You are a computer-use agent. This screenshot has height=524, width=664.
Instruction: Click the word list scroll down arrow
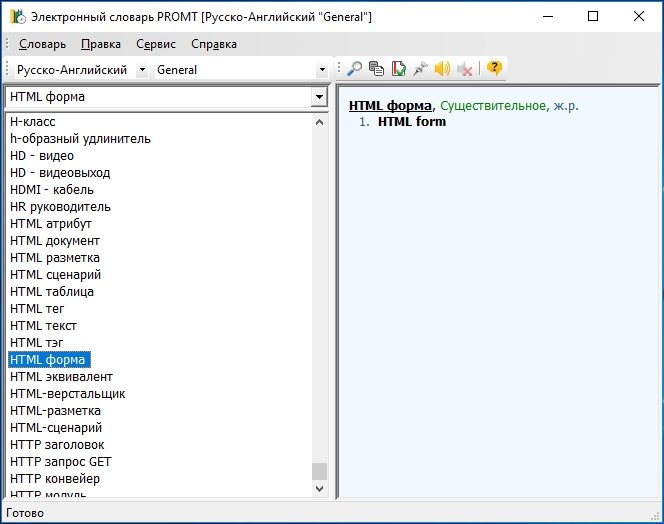coord(320,488)
